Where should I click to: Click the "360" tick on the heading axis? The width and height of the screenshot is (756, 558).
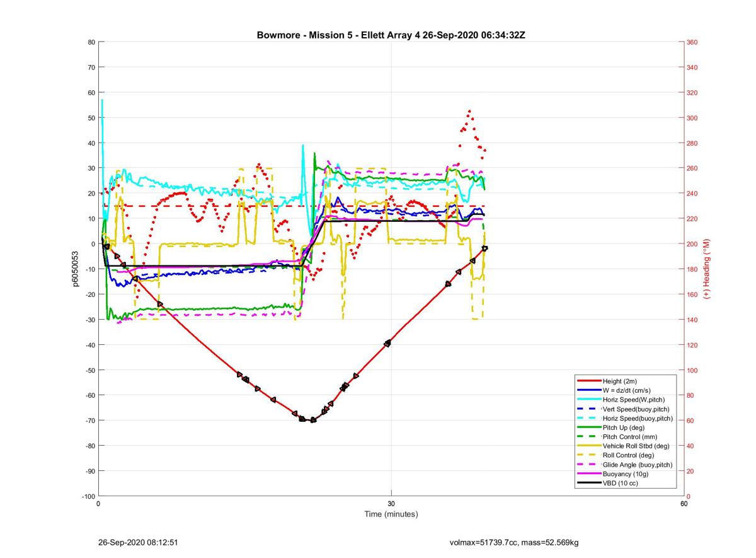pyautogui.click(x=693, y=42)
